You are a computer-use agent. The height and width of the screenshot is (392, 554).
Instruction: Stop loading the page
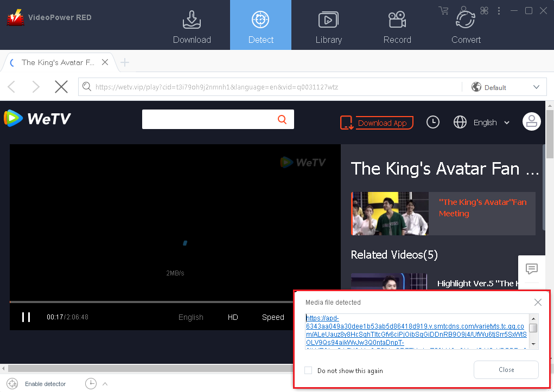tap(61, 87)
